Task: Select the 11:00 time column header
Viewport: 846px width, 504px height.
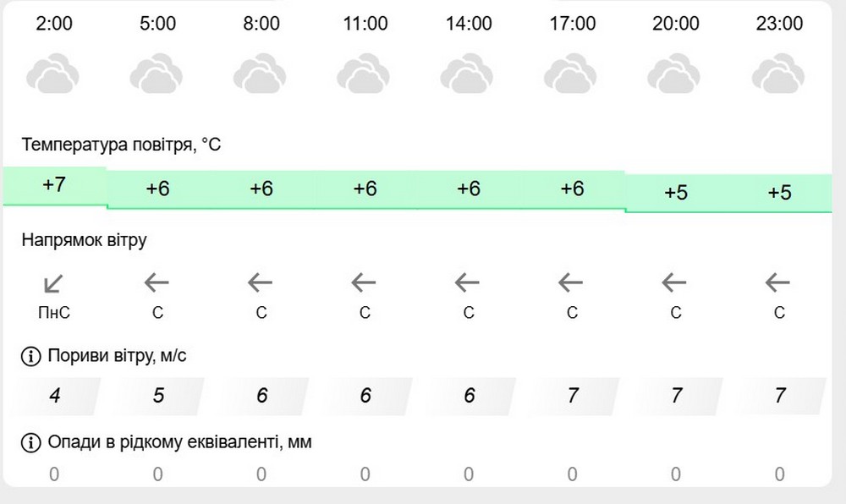Action: [x=365, y=23]
